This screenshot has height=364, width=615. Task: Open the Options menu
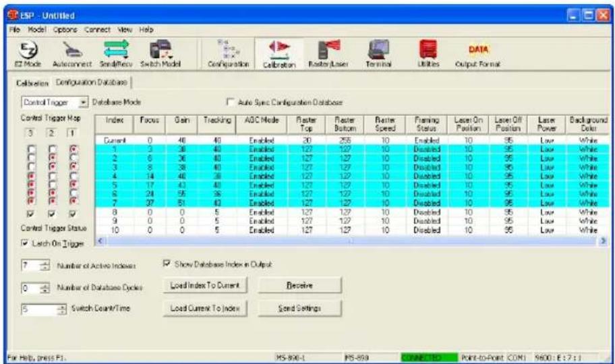pyautogui.click(x=65, y=30)
